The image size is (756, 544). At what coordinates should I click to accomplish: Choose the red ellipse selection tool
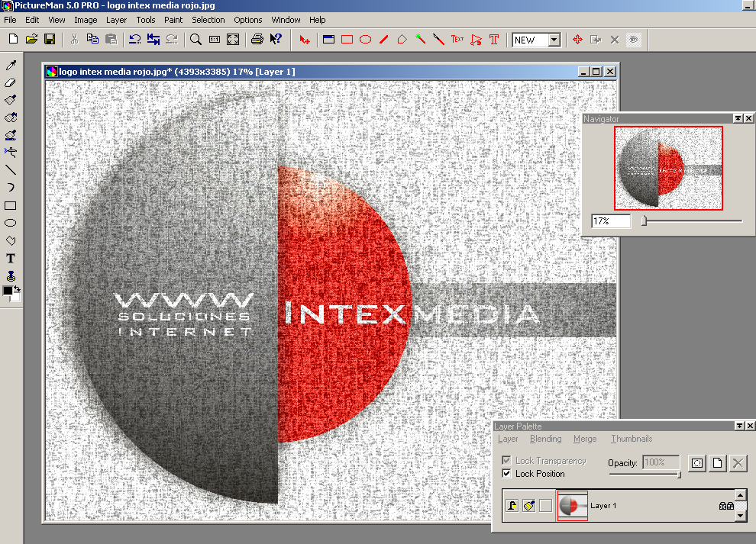click(x=366, y=40)
